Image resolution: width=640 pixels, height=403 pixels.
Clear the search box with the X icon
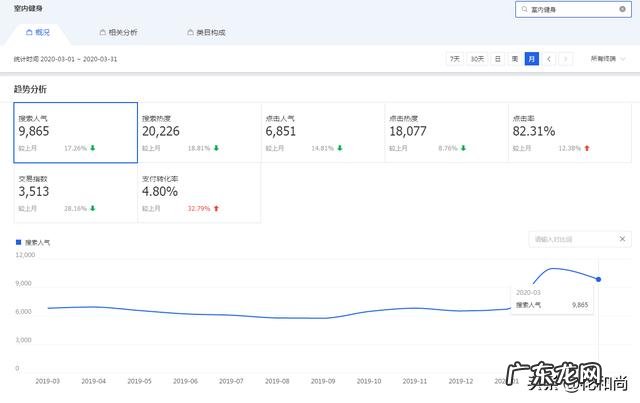click(x=622, y=9)
